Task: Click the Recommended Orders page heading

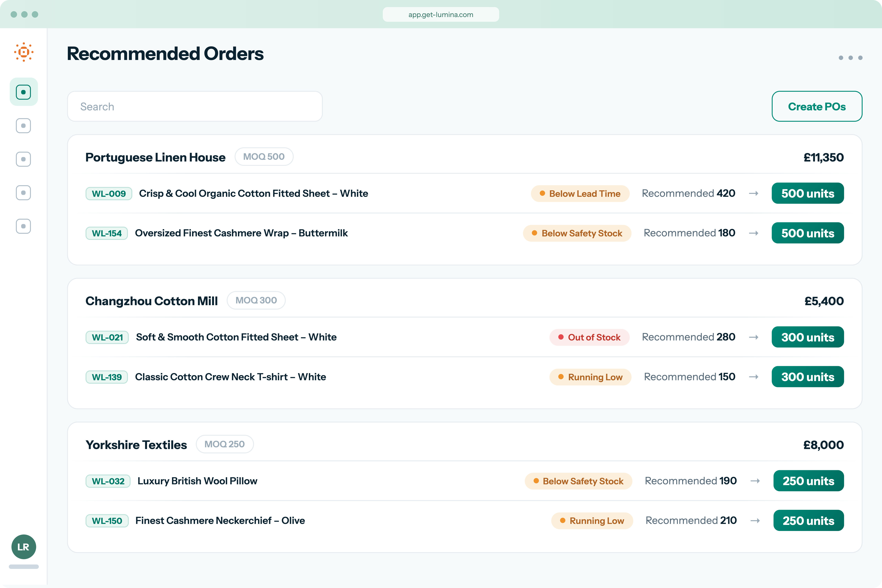Action: (x=165, y=54)
